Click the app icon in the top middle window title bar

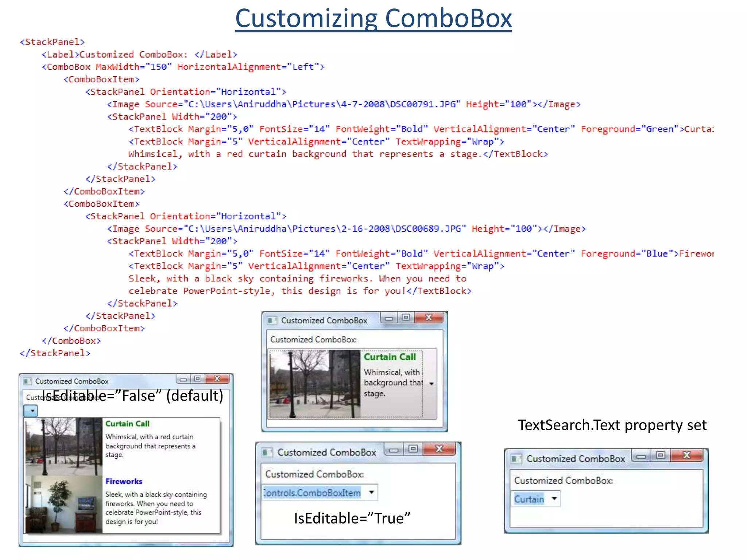(272, 320)
